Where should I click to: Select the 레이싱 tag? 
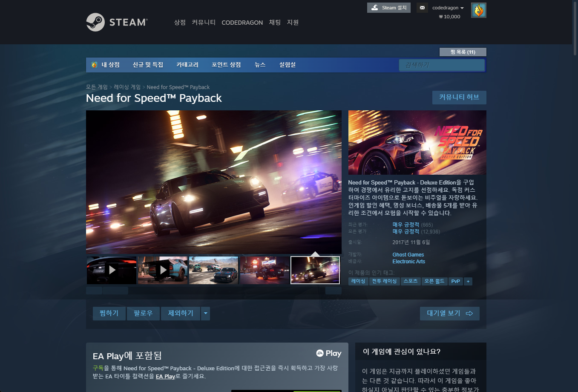(x=358, y=281)
